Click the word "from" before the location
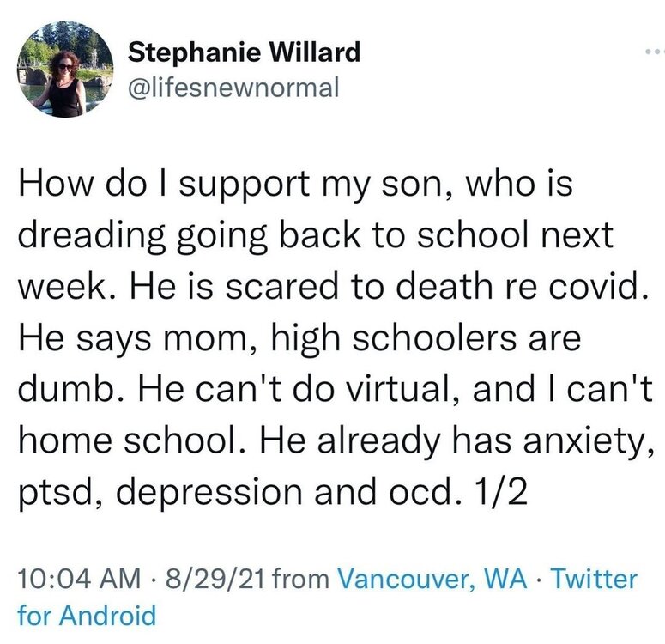The width and height of the screenshot is (665, 644). (299, 578)
